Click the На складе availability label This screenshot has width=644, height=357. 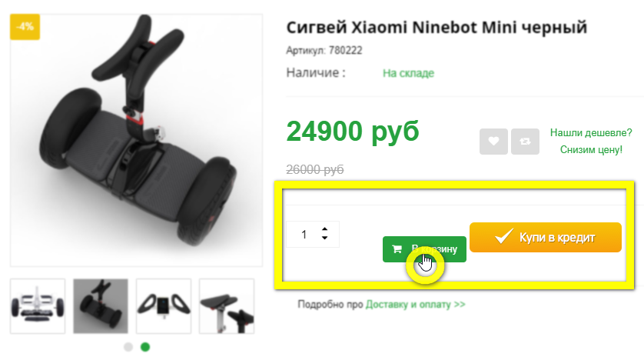click(408, 73)
